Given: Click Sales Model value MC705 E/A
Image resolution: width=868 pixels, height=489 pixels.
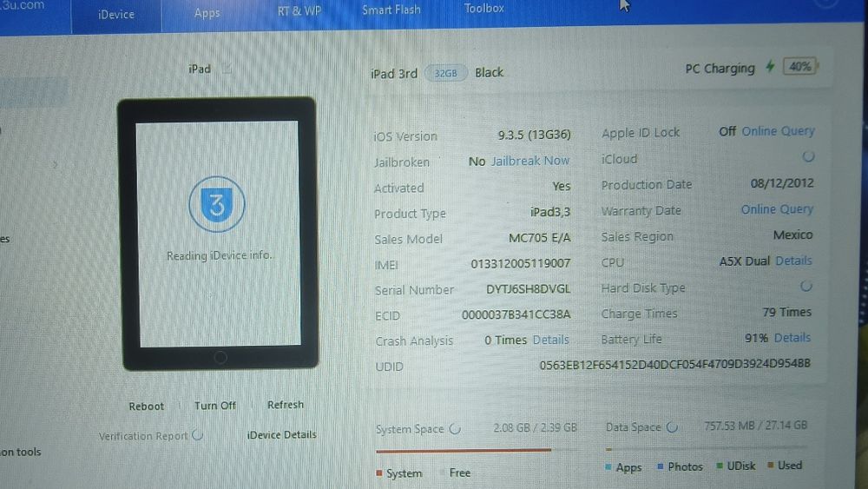Looking at the screenshot, I should (x=539, y=238).
